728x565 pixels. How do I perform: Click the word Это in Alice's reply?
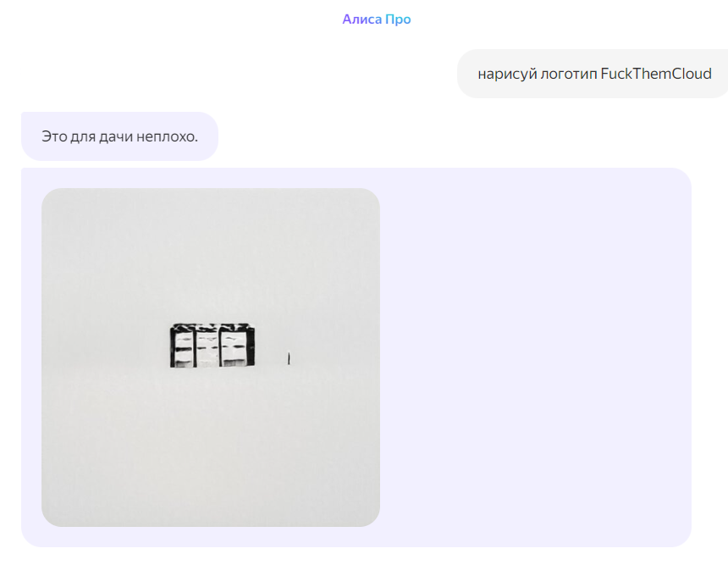[54, 136]
